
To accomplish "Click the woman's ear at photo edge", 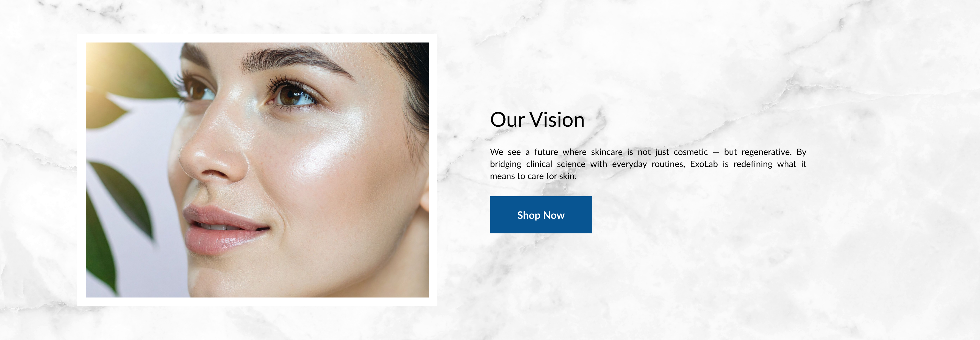I will point(424,196).
